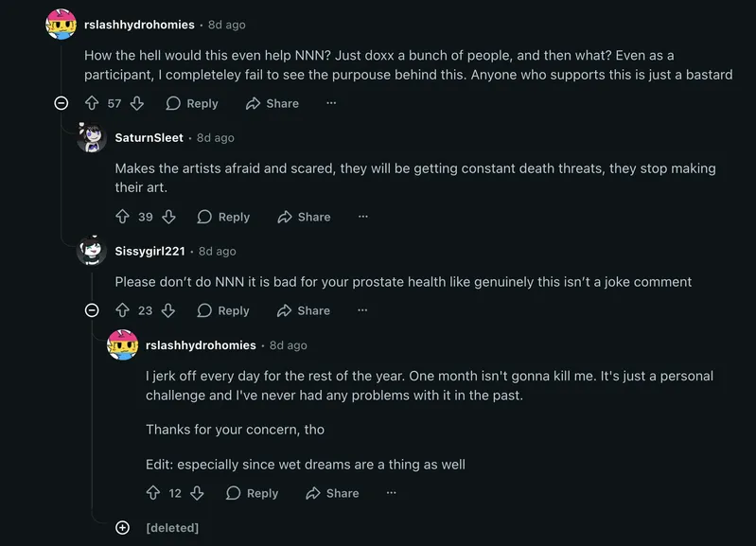This screenshot has width=756, height=546.
Task: Reply to SaturnSleet's comment
Action: [x=223, y=217]
